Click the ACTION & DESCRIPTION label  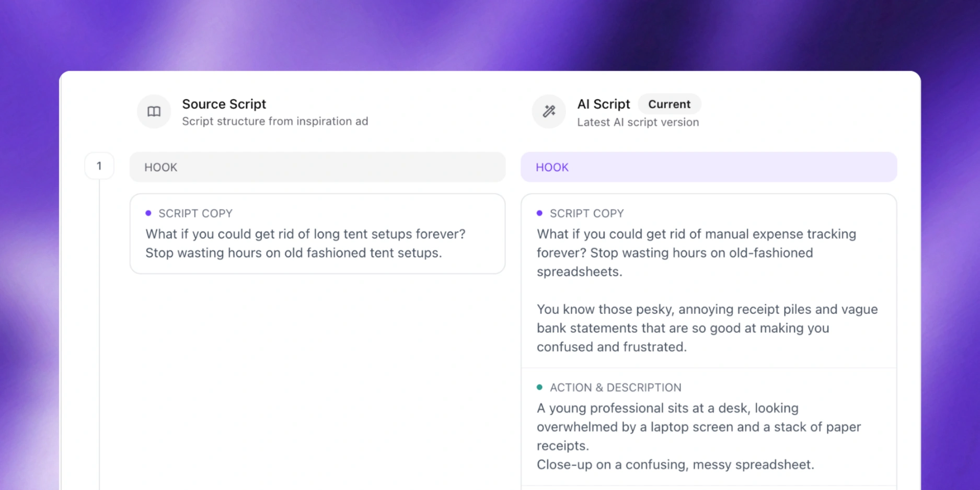coord(615,388)
